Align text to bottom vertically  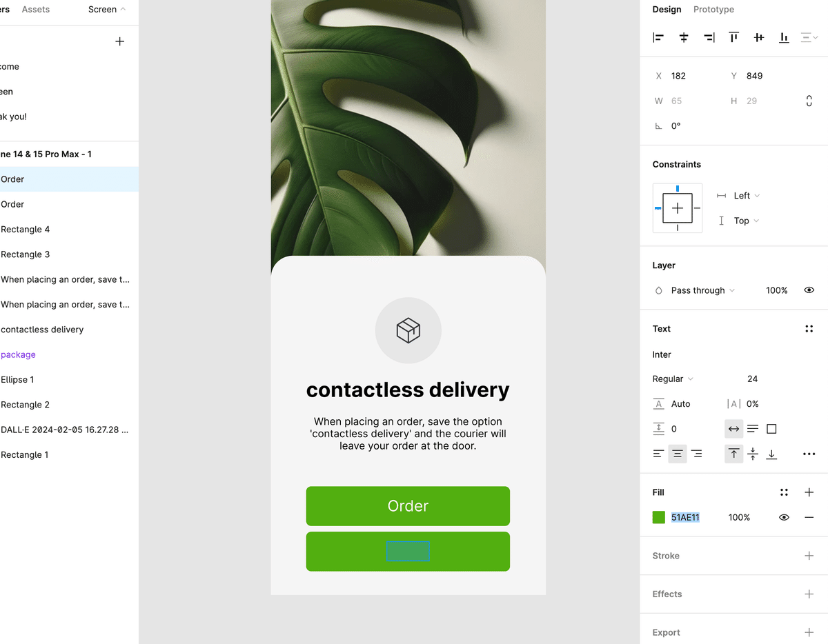click(x=771, y=454)
